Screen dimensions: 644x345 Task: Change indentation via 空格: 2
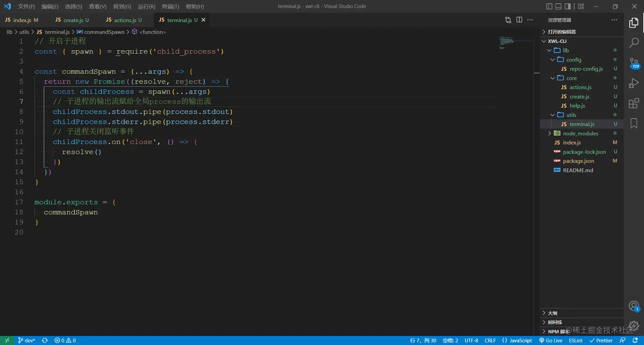pos(451,340)
